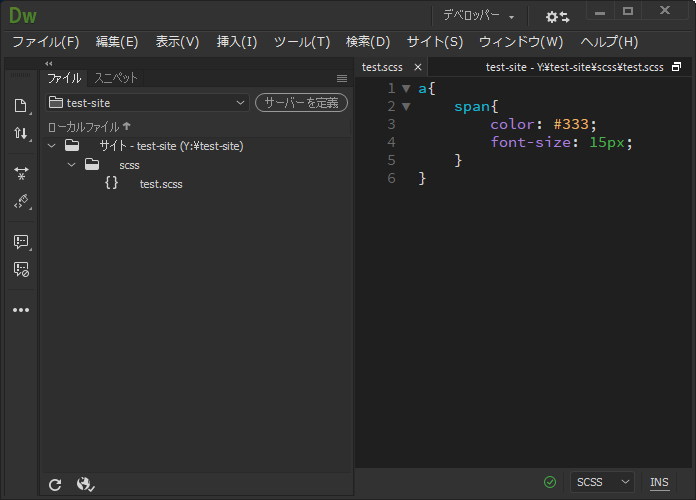Collapse the site root tree node chevron
696x500 pixels.
[51, 146]
